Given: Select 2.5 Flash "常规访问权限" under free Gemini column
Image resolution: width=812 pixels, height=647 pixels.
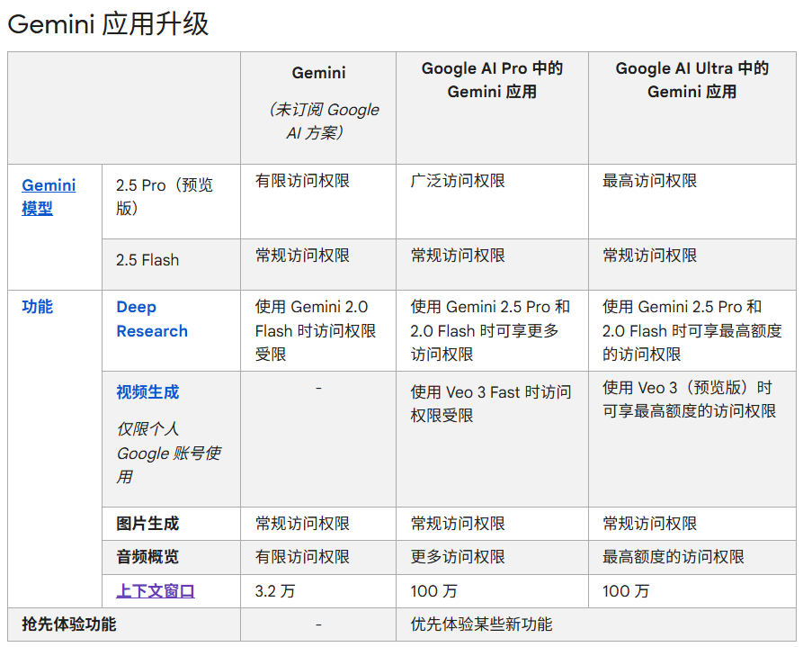Looking at the screenshot, I should pyautogui.click(x=302, y=255).
